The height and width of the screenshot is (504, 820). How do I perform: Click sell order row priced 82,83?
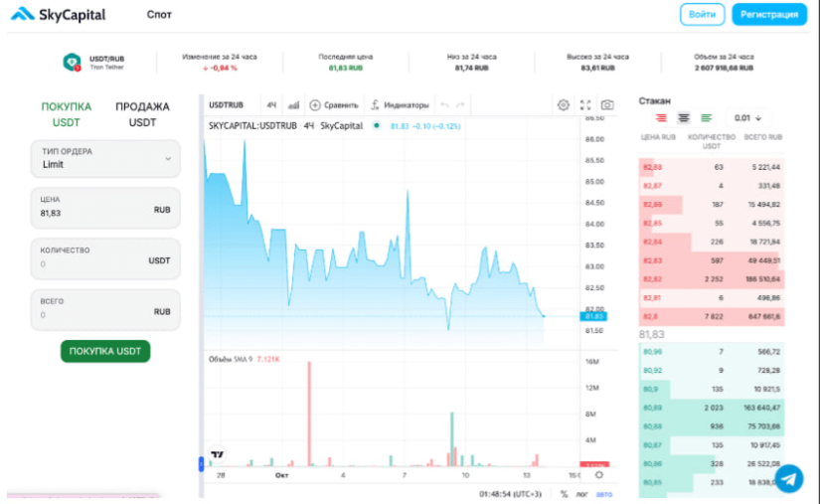click(712, 260)
